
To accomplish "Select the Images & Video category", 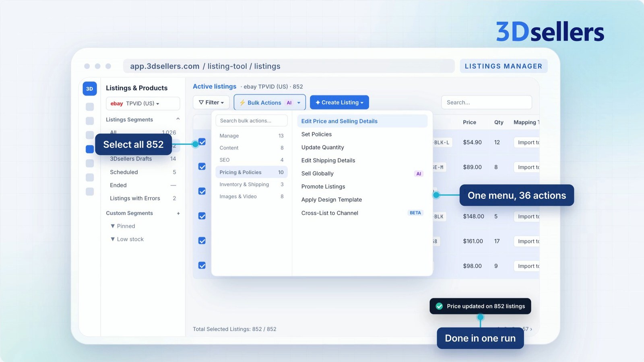I will 252,197.
